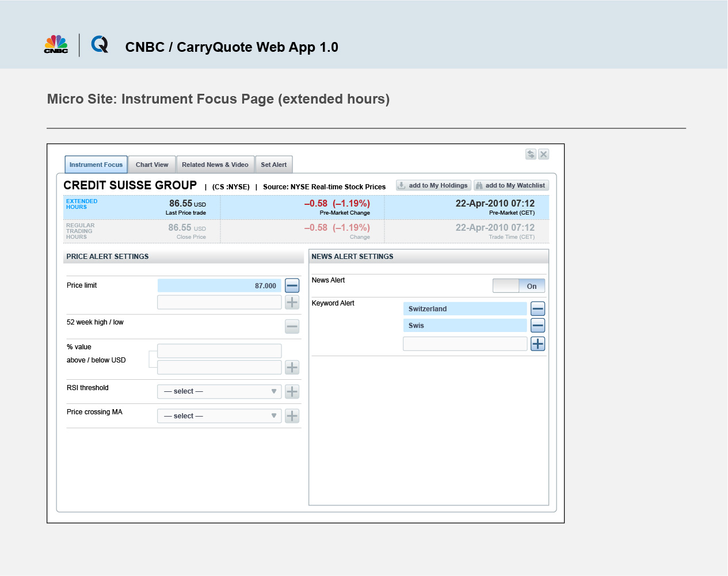
Task: Click the refresh widget icon
Action: tap(531, 154)
